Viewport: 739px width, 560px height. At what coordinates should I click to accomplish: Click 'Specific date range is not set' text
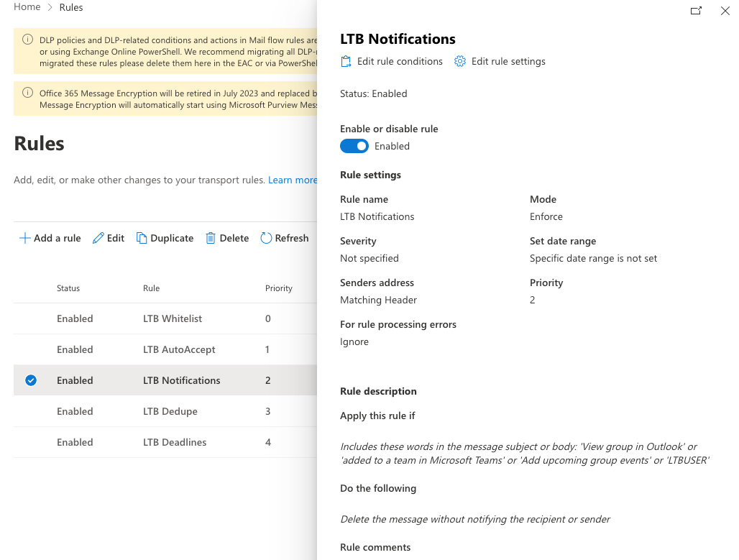tap(593, 258)
